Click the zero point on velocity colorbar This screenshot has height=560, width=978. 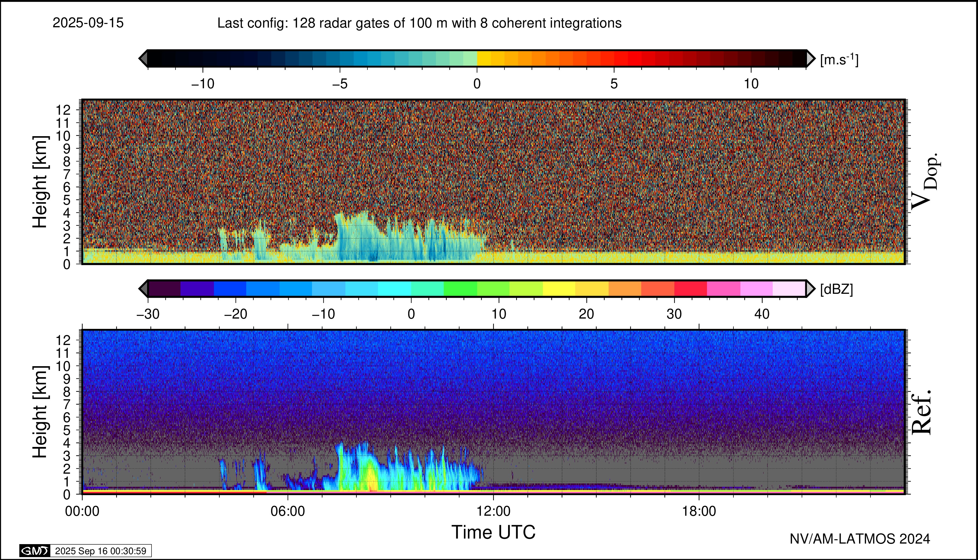(477, 58)
